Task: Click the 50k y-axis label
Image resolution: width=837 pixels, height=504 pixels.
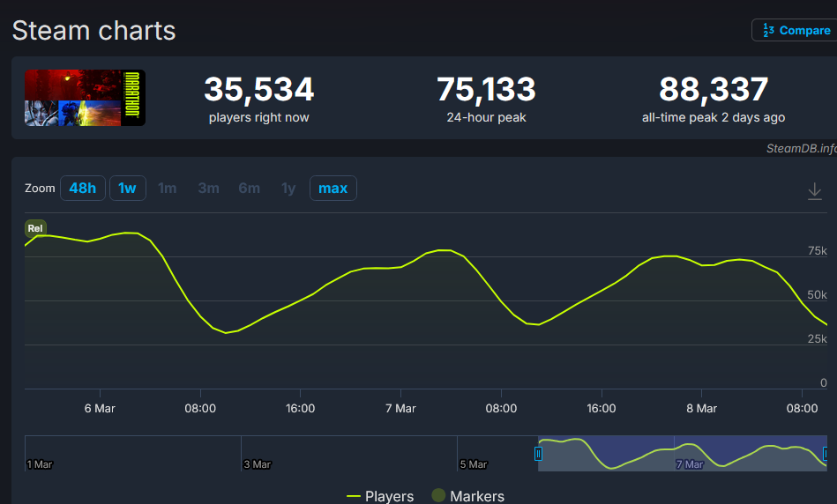Action: pyautogui.click(x=818, y=295)
